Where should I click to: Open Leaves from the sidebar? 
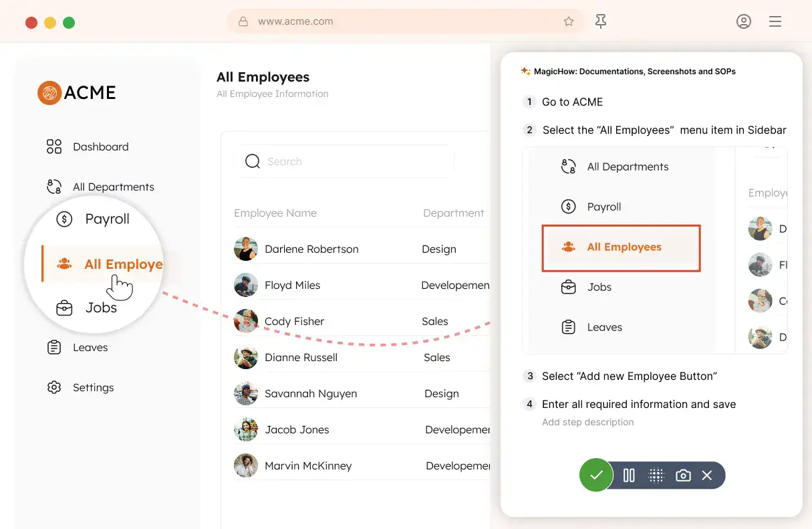(90, 348)
